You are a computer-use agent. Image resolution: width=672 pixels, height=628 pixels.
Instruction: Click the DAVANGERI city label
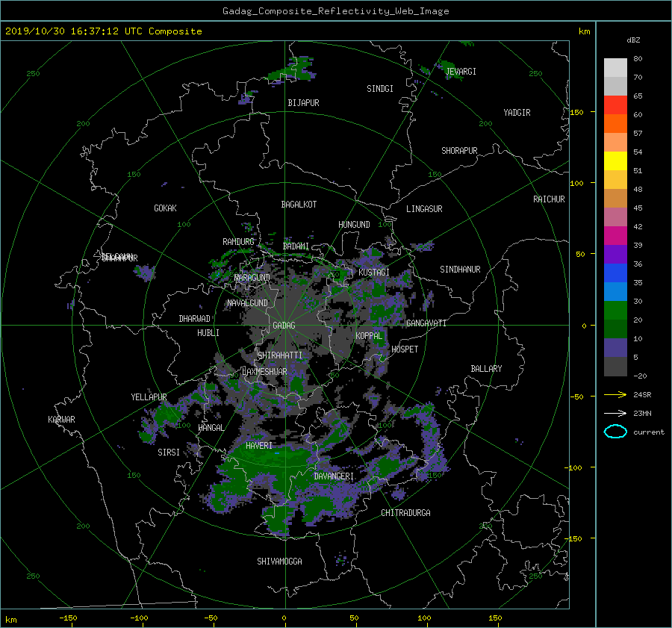(334, 476)
